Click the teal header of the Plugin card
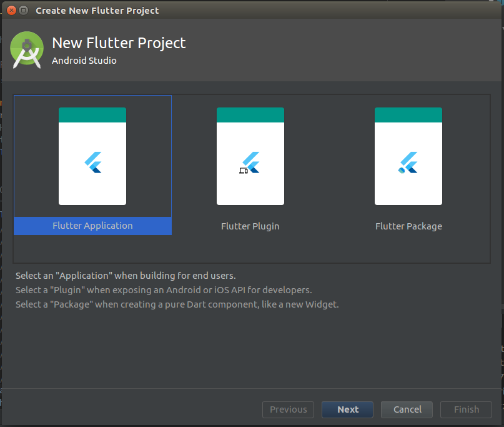Screen dimensions: 504x427 pos(250,113)
